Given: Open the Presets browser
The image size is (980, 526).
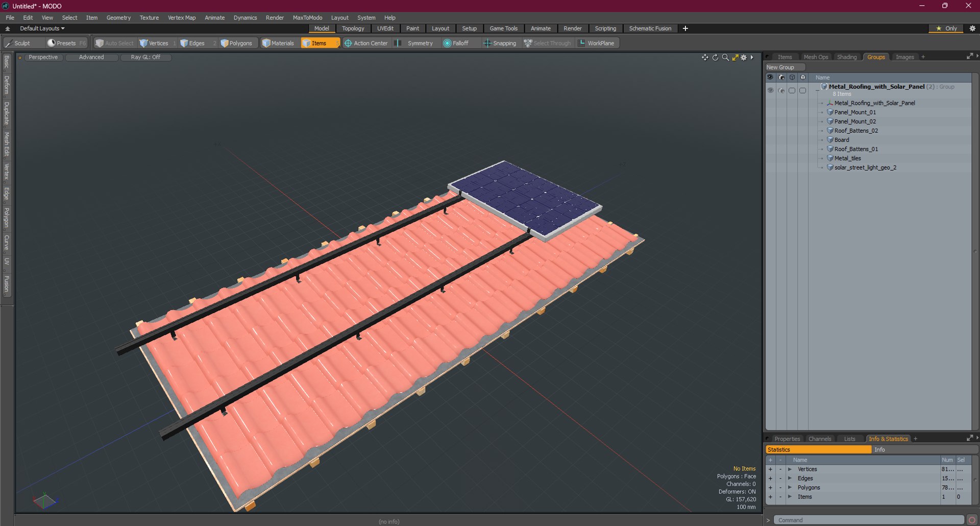Looking at the screenshot, I should click(x=66, y=43).
